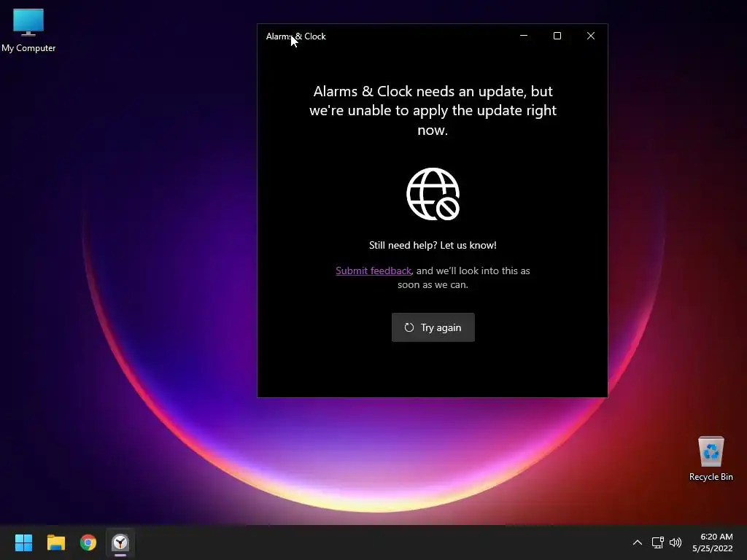
Task: Open the volume speaker icon
Action: pyautogui.click(x=675, y=542)
